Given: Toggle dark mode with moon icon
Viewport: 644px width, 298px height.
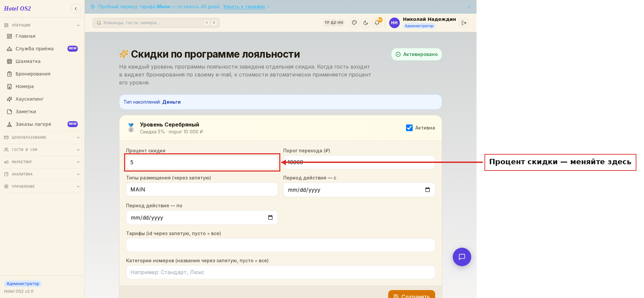Looking at the screenshot, I should click(x=366, y=23).
